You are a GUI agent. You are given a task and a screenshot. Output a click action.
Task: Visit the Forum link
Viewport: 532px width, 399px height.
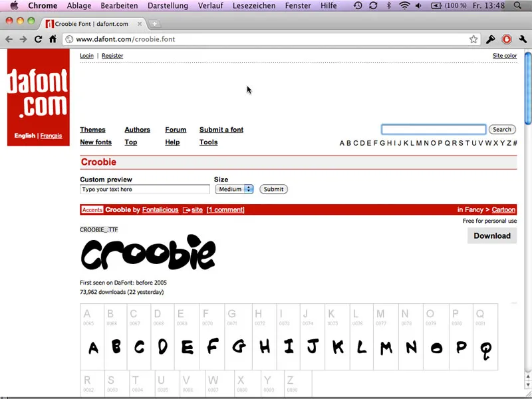point(176,130)
